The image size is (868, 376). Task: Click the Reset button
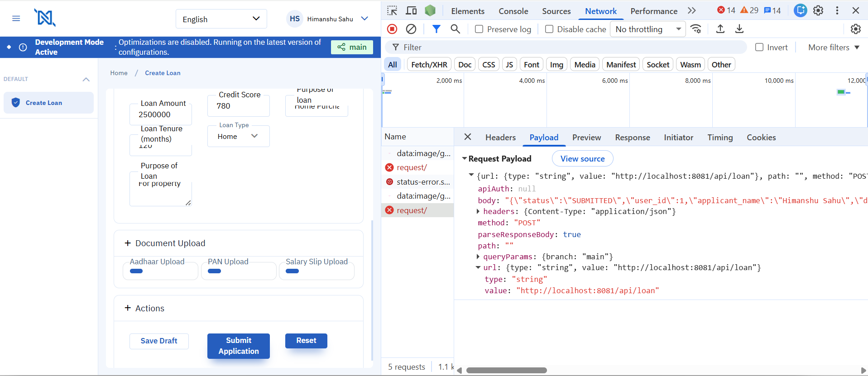click(x=306, y=340)
